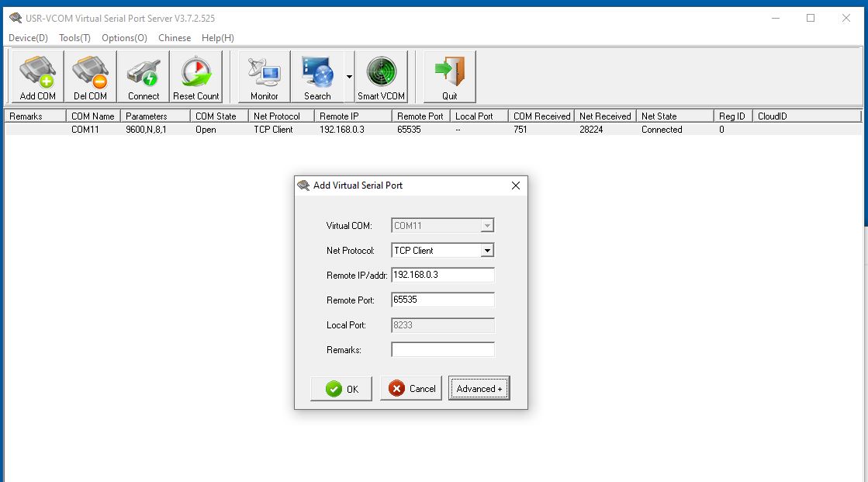Confirm dialog with OK button
868x482 pixels.
(x=341, y=389)
